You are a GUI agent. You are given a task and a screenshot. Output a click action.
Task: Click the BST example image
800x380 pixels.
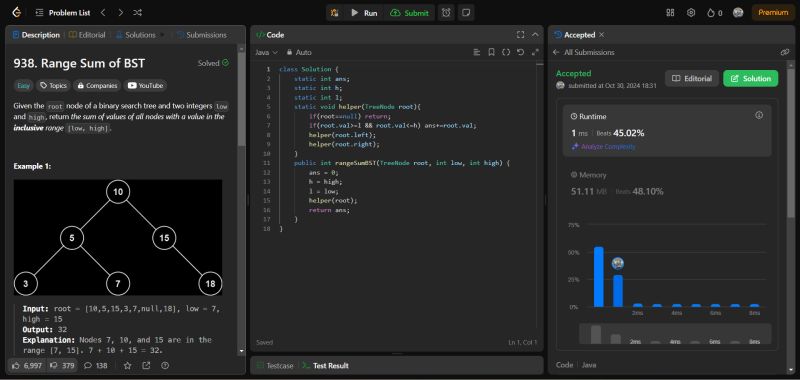point(118,237)
